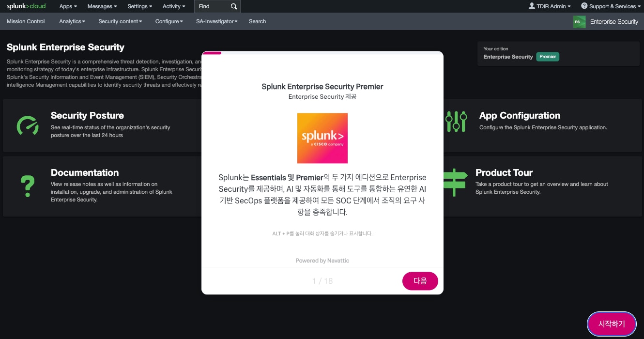Open the Support & Services menu
The width and height of the screenshot is (644, 339).
[x=611, y=6]
